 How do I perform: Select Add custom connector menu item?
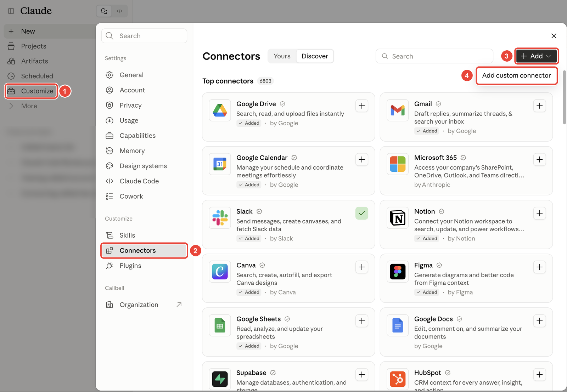click(x=516, y=75)
